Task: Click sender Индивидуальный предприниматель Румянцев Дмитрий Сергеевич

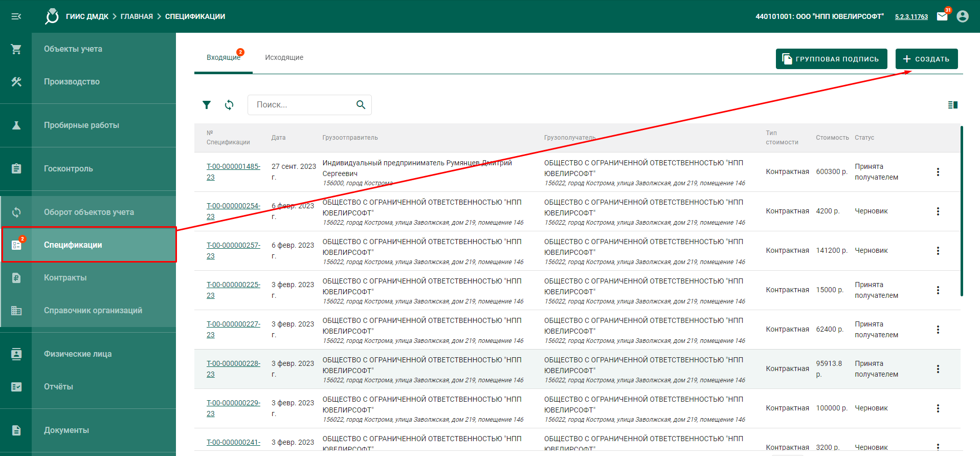Action: 417,168
